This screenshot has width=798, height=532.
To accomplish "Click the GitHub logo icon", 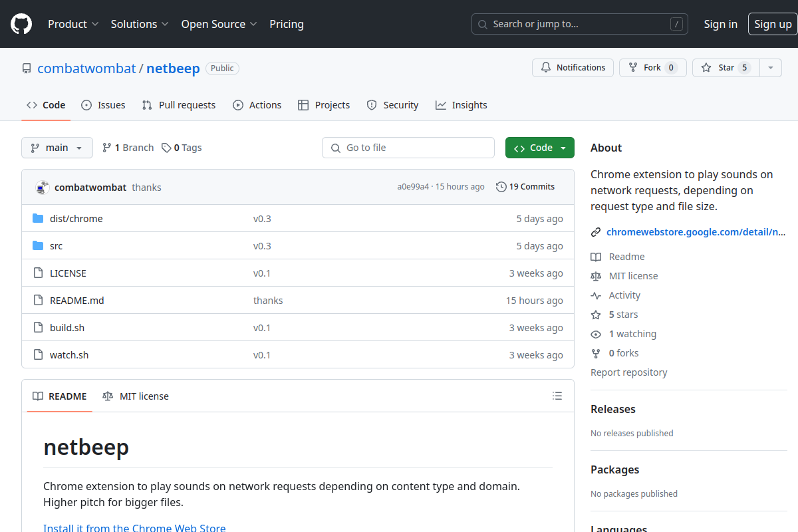I will point(21,24).
